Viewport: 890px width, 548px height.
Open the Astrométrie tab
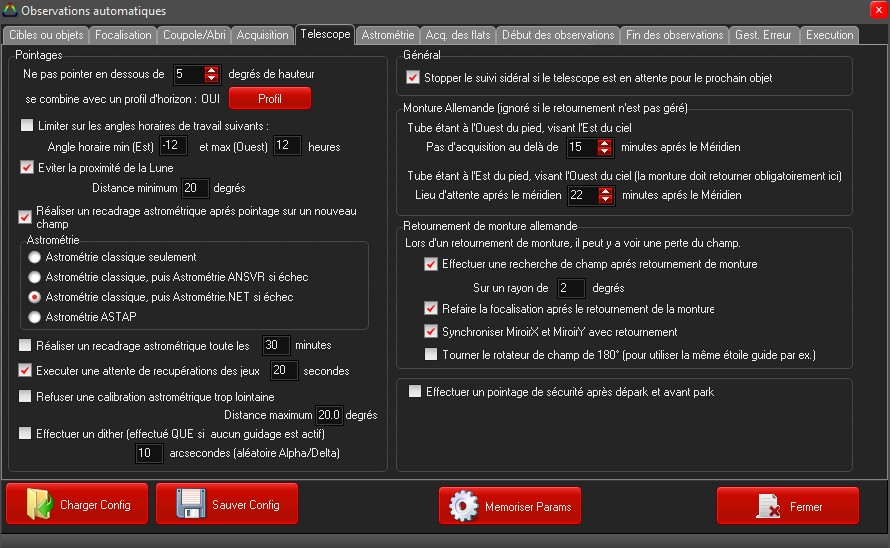pos(388,35)
